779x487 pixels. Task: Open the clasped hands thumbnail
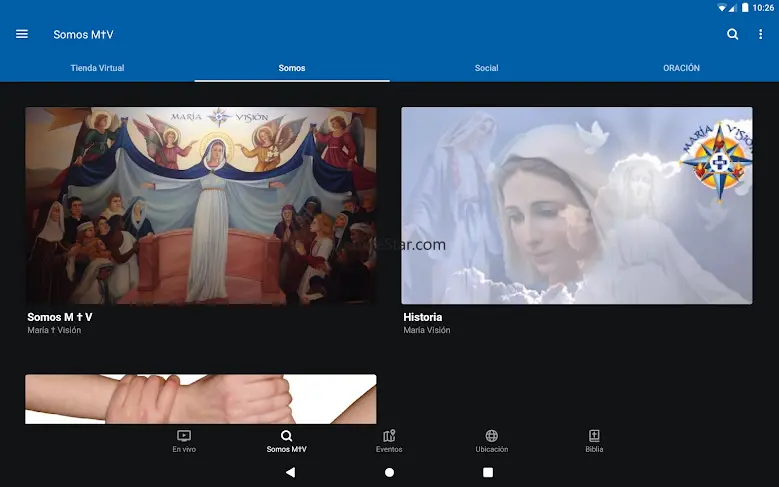tap(201, 399)
